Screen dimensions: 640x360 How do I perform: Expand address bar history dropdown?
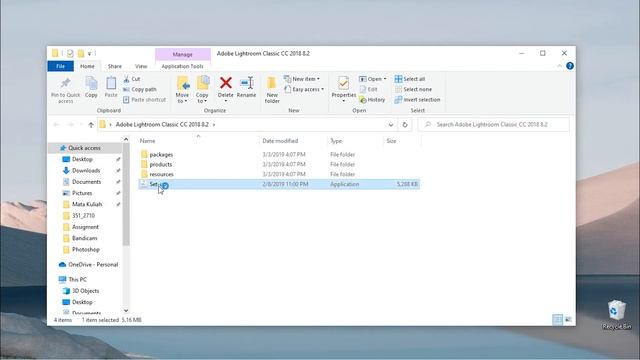[x=391, y=125]
